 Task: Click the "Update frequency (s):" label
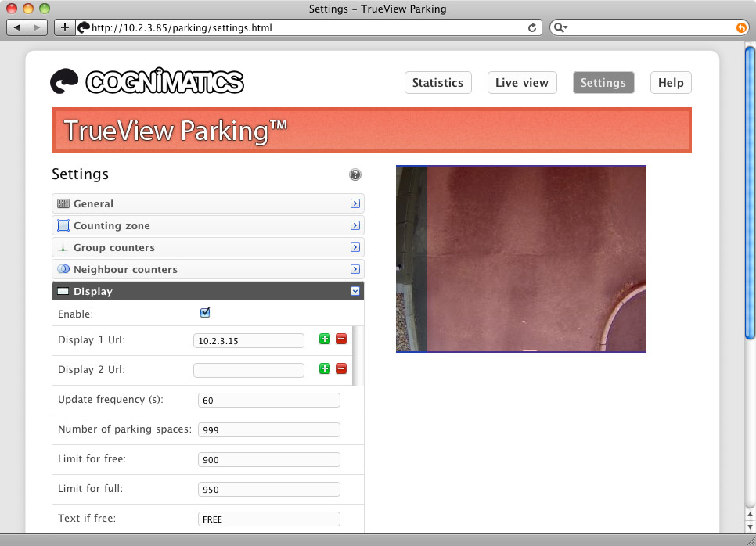pos(111,400)
